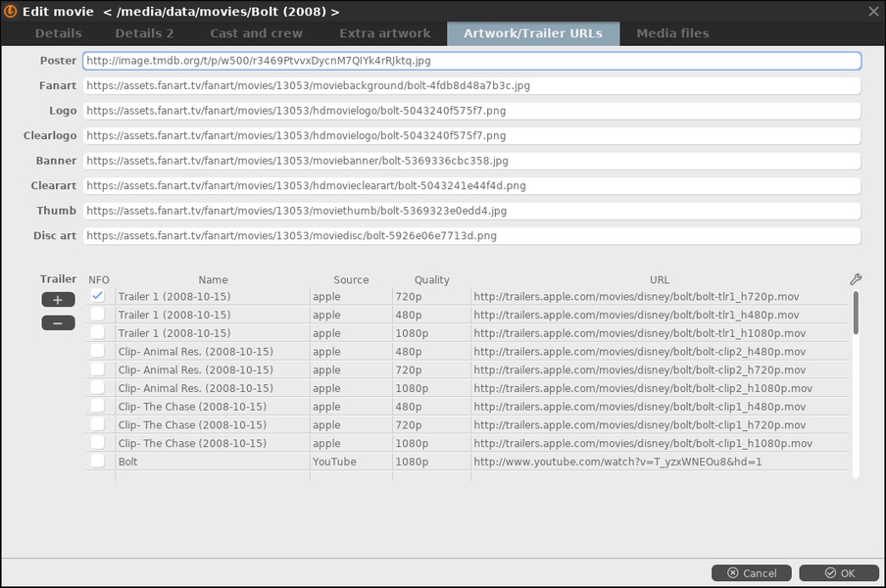Switch to the Details tab
This screenshot has width=886, height=588.
[x=59, y=33]
